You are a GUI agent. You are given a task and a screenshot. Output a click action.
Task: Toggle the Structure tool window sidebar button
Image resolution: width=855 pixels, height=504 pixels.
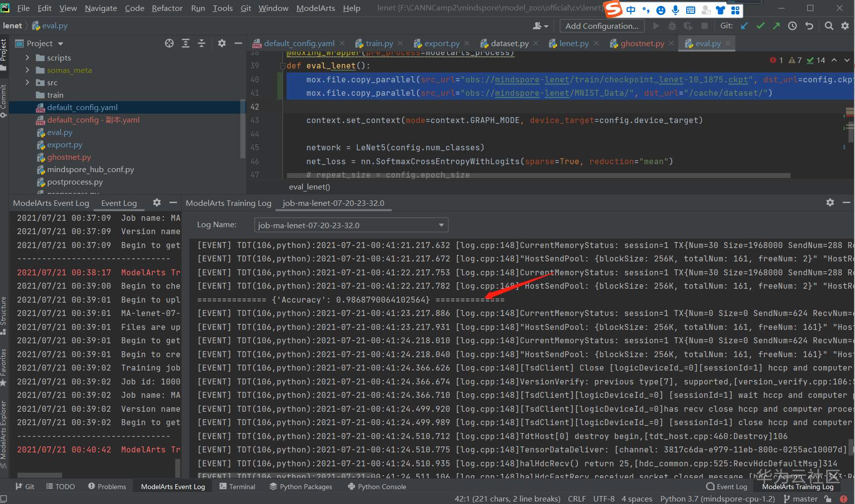click(3, 312)
